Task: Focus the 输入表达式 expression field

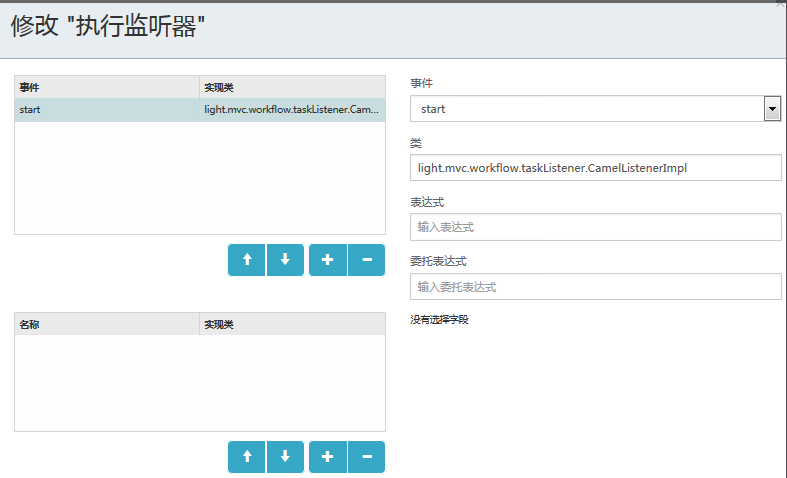Action: tap(595, 227)
